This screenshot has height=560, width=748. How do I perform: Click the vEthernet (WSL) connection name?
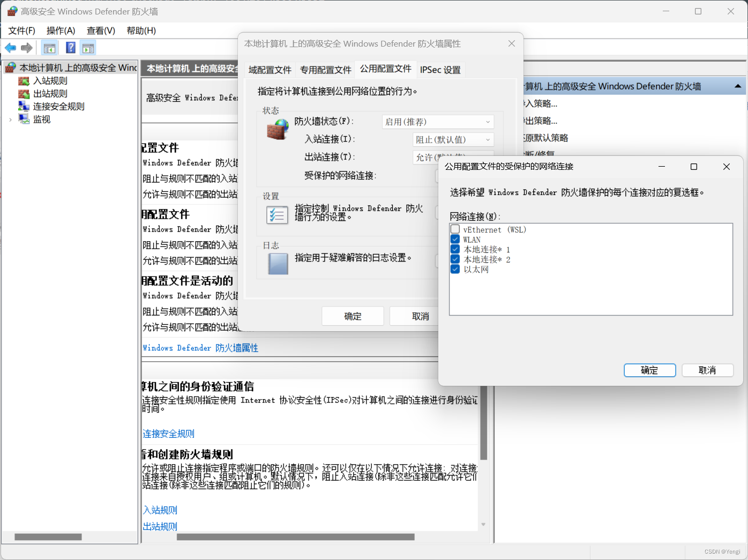(495, 230)
